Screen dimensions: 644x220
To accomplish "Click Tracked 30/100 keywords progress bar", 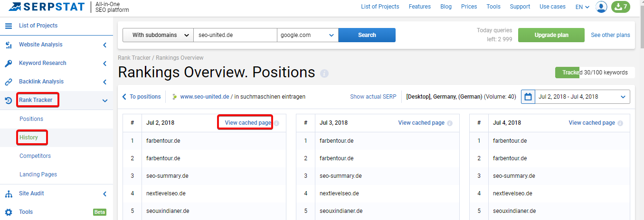I will 595,73.
